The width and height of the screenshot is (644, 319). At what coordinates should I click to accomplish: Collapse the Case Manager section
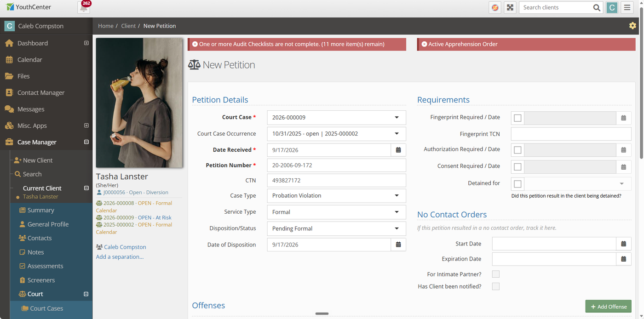[x=86, y=142]
